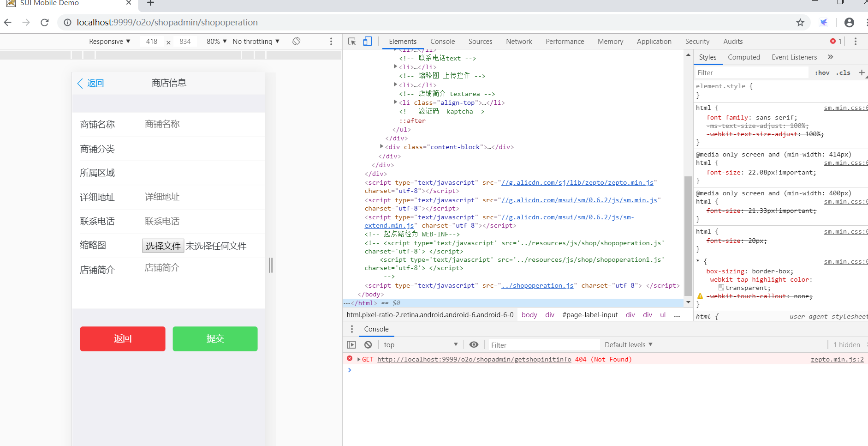Open the shopoperation.js source link
This screenshot has height=446, width=868.
[537, 285]
